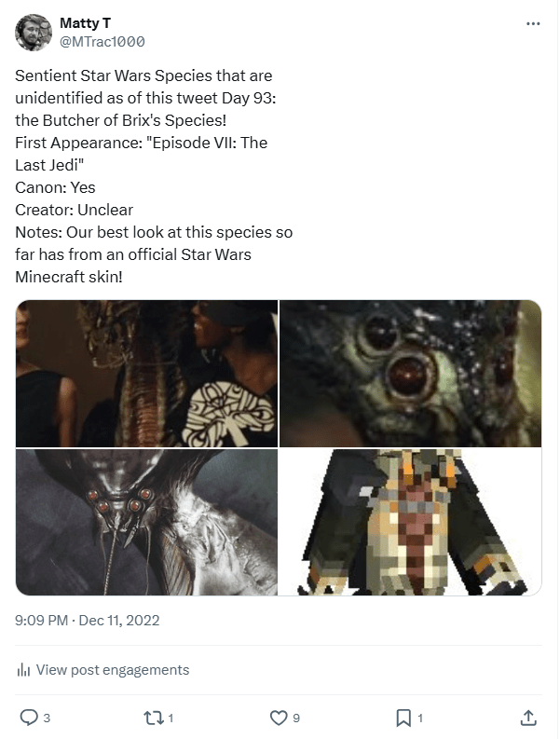Open the top-right multi-eyed creature close-up image

[x=411, y=374]
